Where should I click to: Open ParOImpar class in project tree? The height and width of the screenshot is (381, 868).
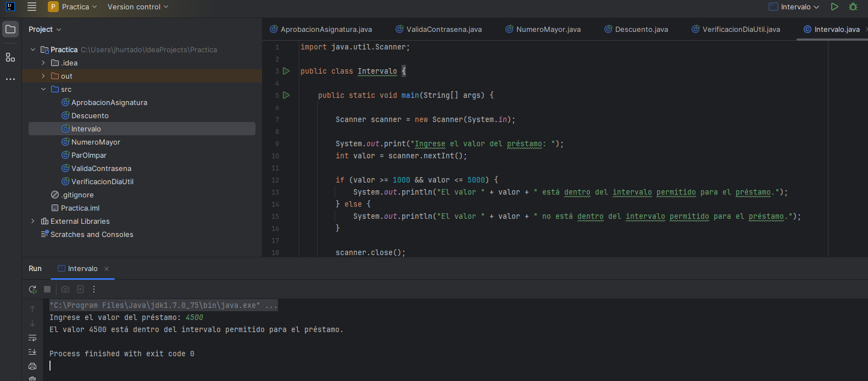tap(84, 155)
